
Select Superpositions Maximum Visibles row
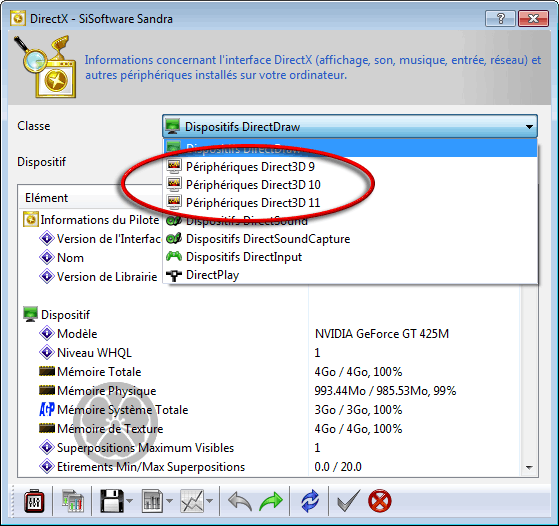click(x=270, y=448)
